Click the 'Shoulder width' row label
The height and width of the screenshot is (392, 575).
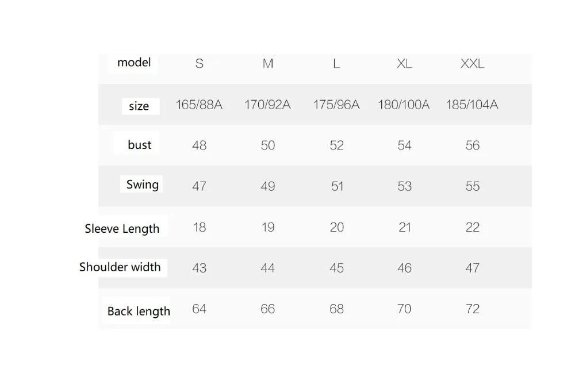click(120, 267)
